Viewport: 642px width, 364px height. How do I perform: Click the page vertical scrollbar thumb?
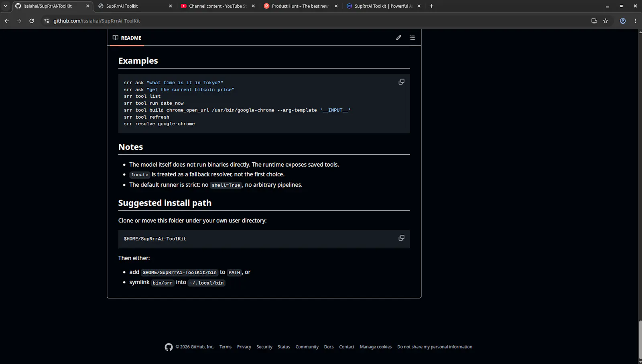(640, 340)
